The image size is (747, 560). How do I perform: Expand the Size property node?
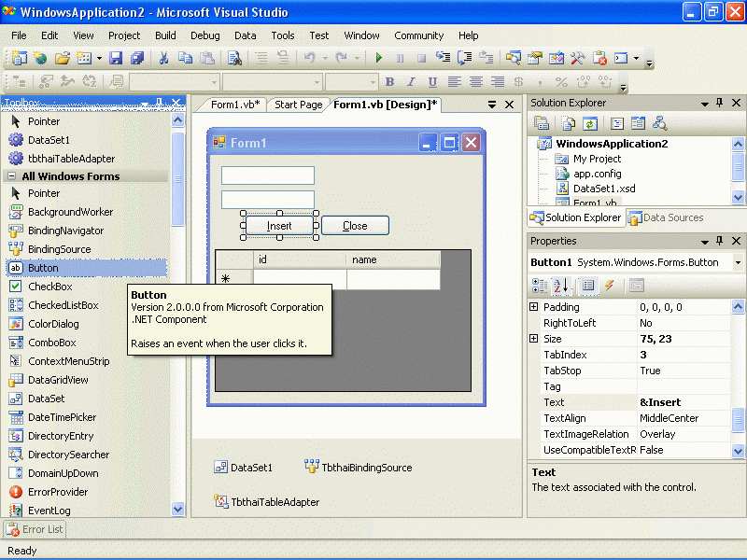click(534, 340)
